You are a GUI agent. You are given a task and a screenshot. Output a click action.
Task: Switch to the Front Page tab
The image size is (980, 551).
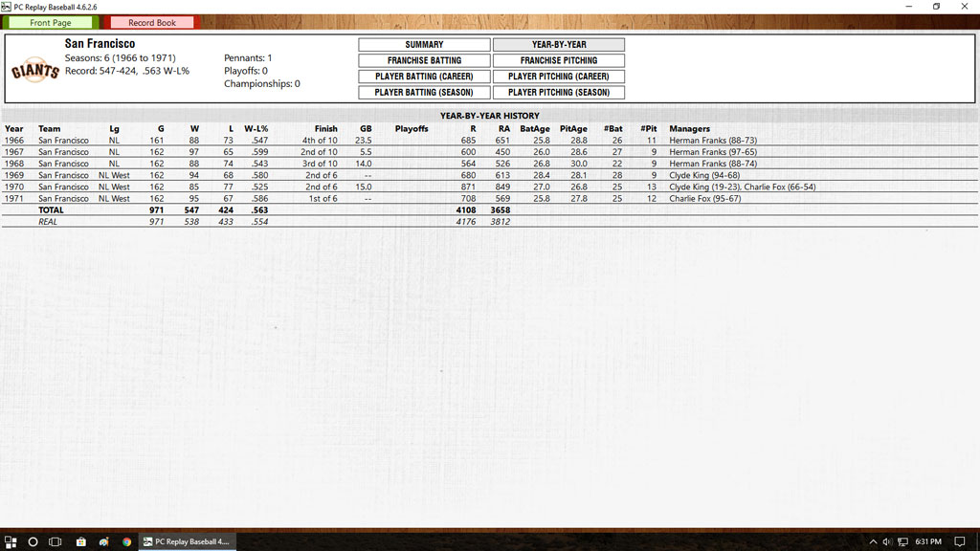pyautogui.click(x=51, y=22)
